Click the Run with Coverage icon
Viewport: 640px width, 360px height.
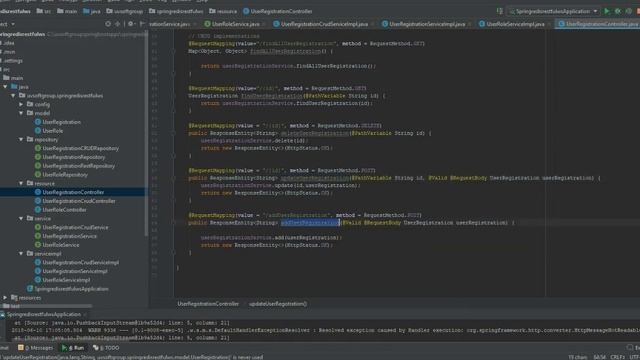click(x=629, y=11)
